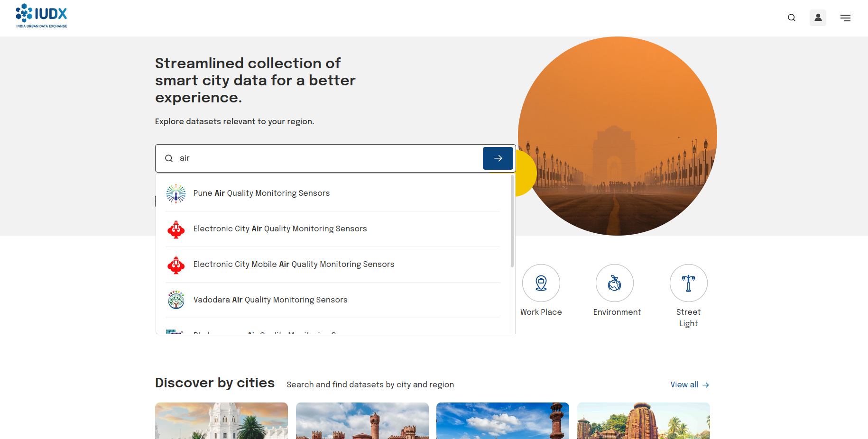Open the search icon in top bar

tap(791, 18)
